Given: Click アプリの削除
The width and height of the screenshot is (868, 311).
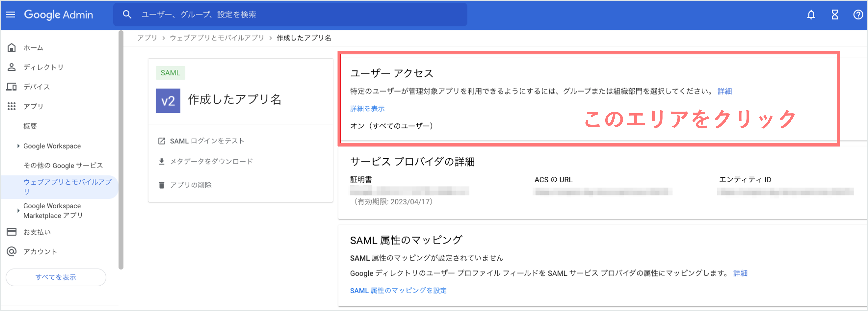Looking at the screenshot, I should (x=191, y=185).
